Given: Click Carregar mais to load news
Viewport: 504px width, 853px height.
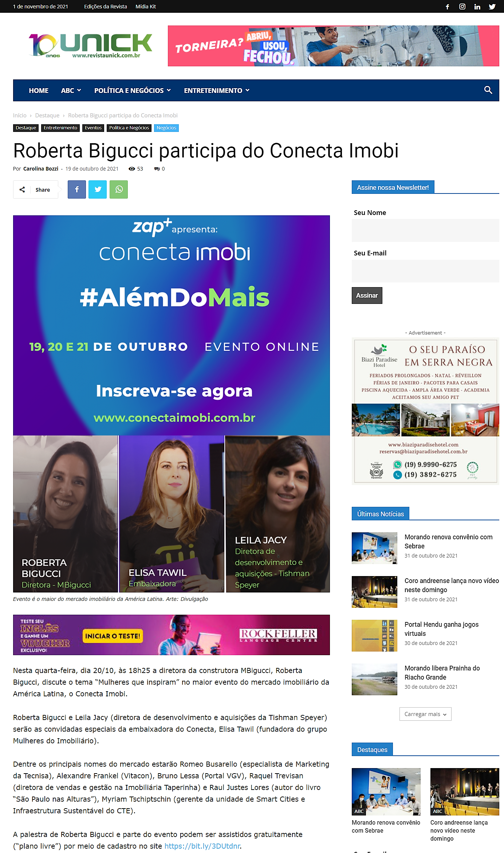Looking at the screenshot, I should click(425, 714).
